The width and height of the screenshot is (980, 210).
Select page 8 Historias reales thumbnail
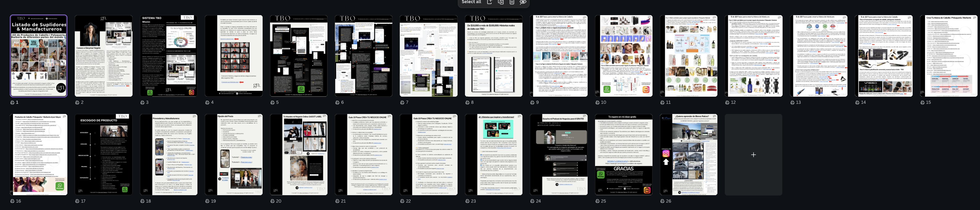(493, 56)
